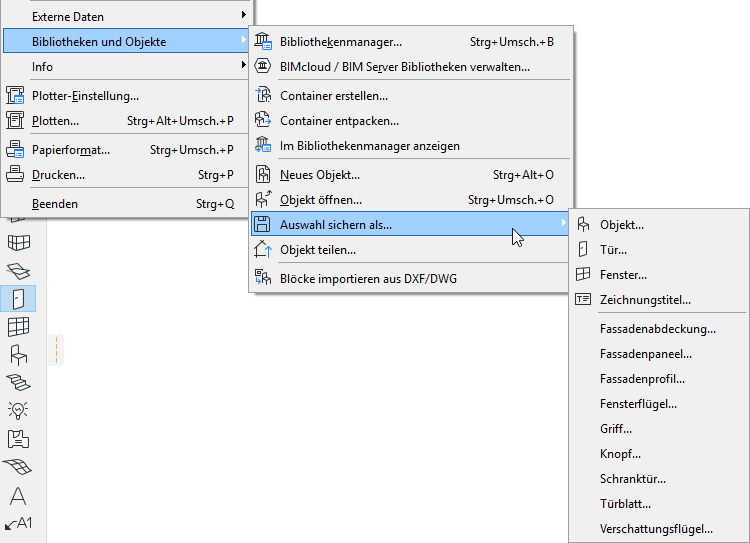The height and width of the screenshot is (543, 750).
Task: Click Im Bibliothekenmanager anzeigen icon
Action: (x=263, y=145)
